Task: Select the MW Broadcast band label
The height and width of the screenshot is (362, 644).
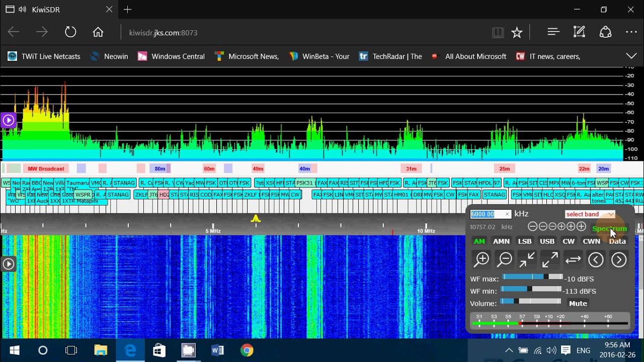Action: click(46, 169)
